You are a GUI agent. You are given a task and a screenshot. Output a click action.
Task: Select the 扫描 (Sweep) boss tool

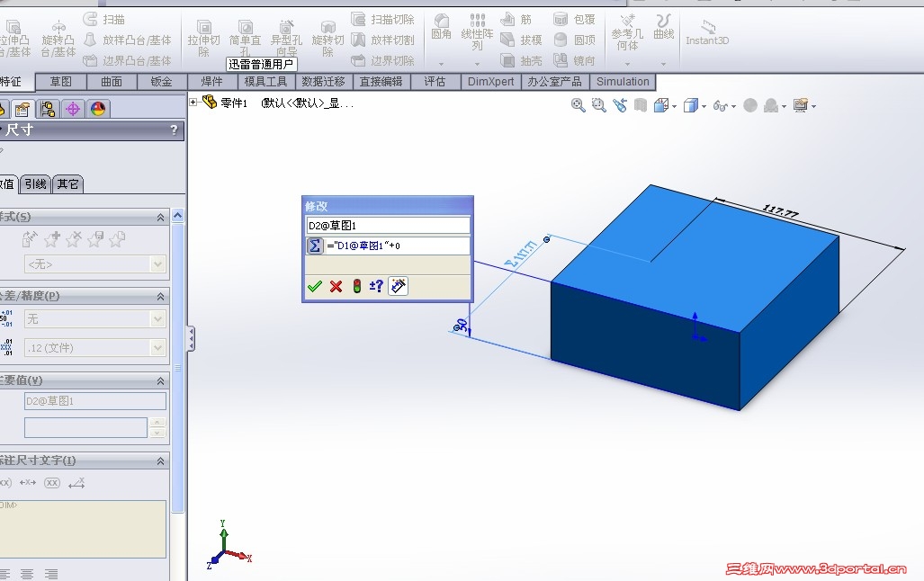(103, 20)
